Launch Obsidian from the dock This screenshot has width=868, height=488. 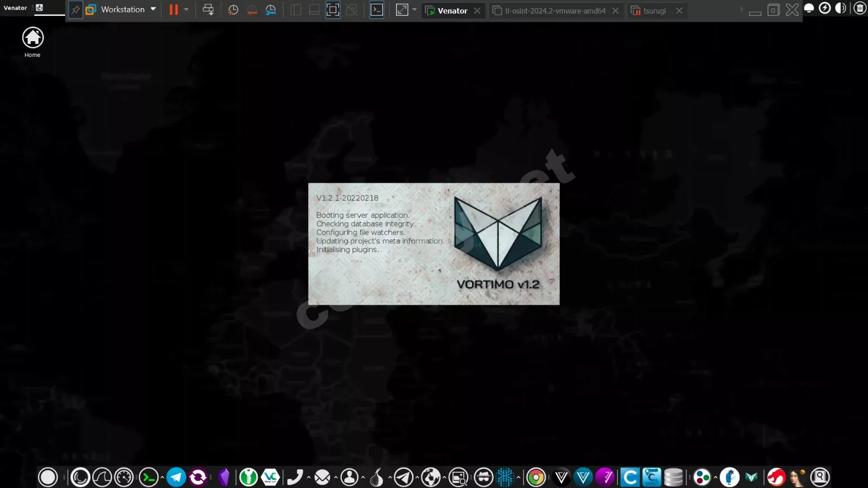click(x=224, y=477)
